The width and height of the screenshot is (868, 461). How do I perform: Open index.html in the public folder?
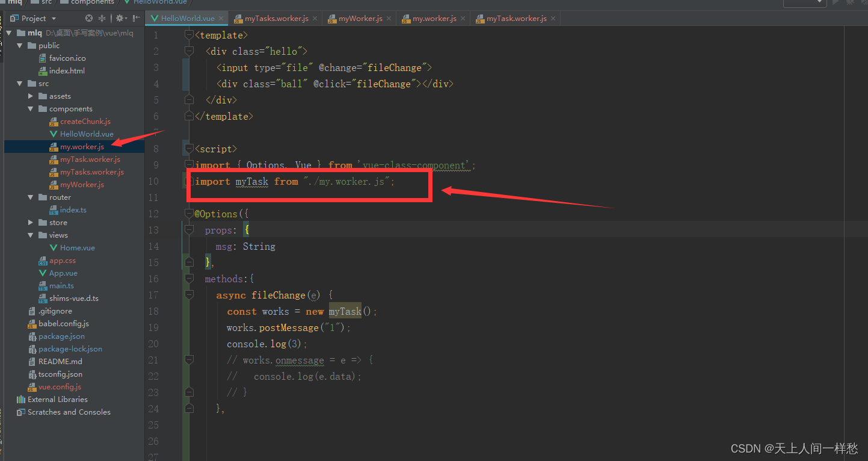[61, 71]
